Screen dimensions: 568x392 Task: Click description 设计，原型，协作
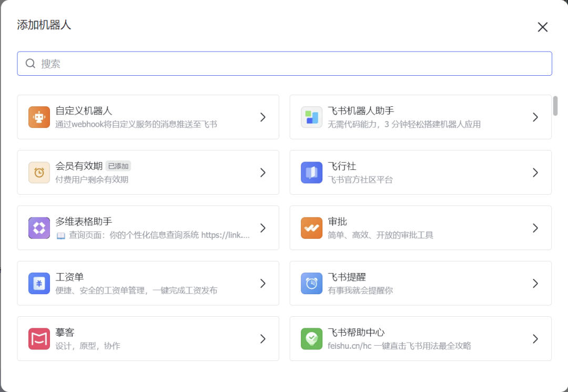[88, 346]
